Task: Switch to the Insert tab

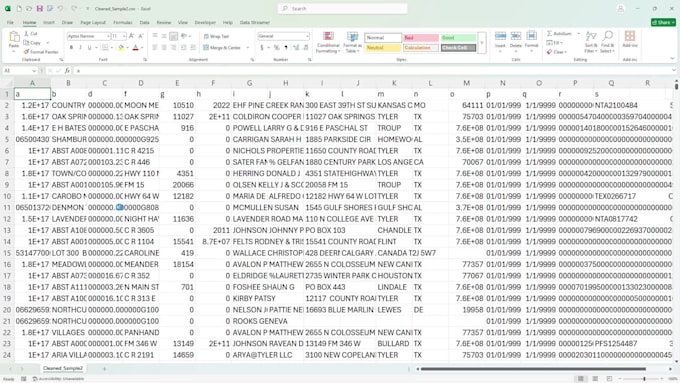Action: coord(49,23)
